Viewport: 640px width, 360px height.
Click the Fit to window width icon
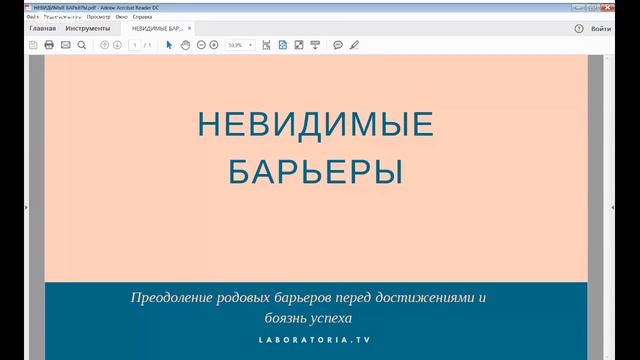click(266, 45)
